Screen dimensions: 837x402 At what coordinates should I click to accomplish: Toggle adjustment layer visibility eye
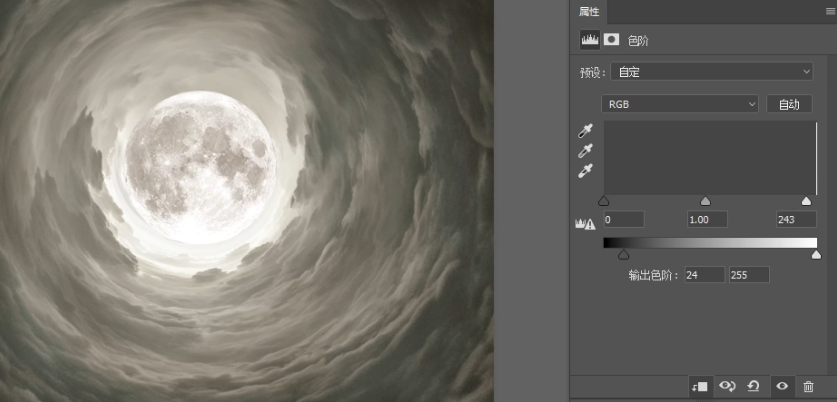coord(782,386)
